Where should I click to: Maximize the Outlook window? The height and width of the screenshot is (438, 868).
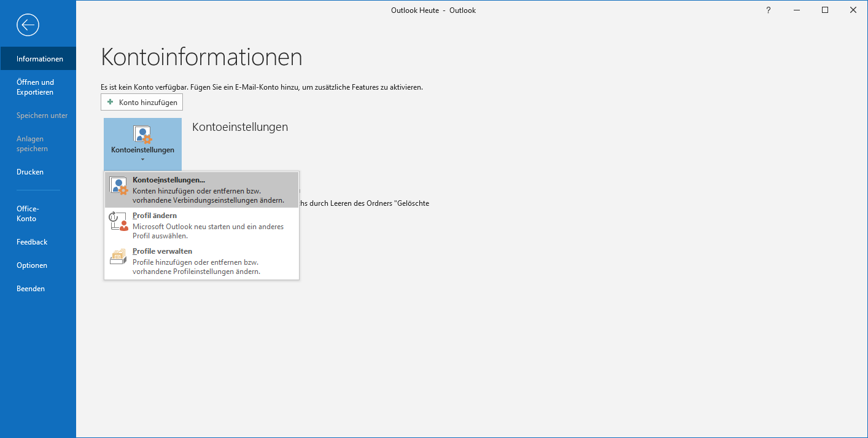pyautogui.click(x=825, y=10)
